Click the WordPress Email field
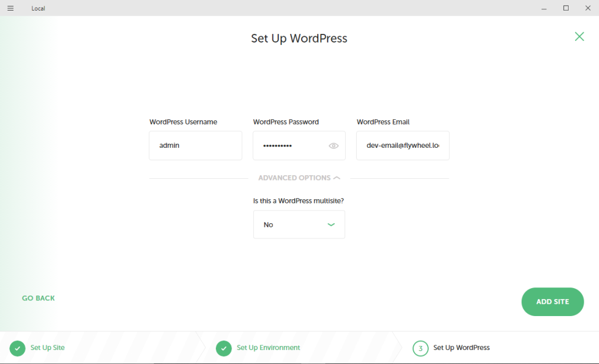Viewport: 599px width, 364px height. (x=402, y=145)
